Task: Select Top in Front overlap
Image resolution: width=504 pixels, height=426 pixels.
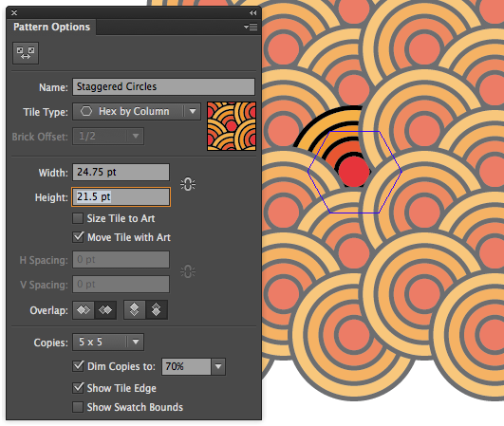Action: (135, 310)
